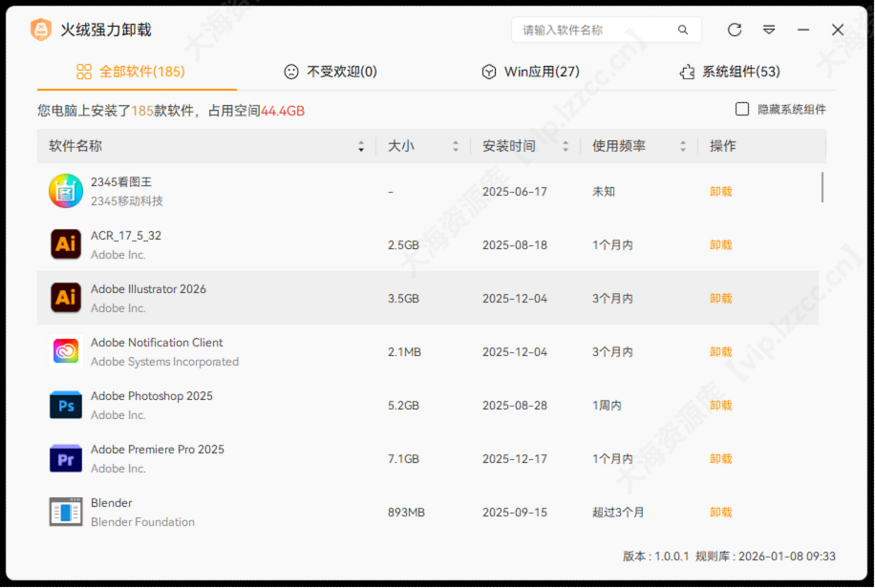The width and height of the screenshot is (875, 588).
Task: Refresh the software list
Action: [735, 30]
